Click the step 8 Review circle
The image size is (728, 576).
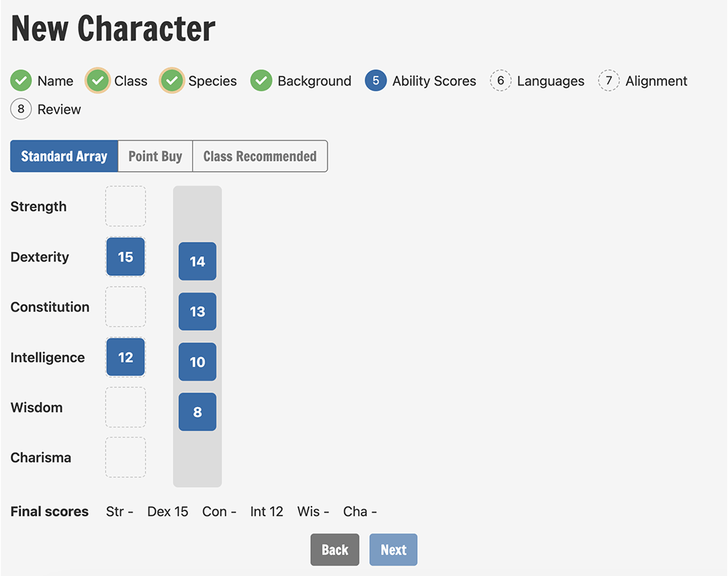[x=21, y=109]
